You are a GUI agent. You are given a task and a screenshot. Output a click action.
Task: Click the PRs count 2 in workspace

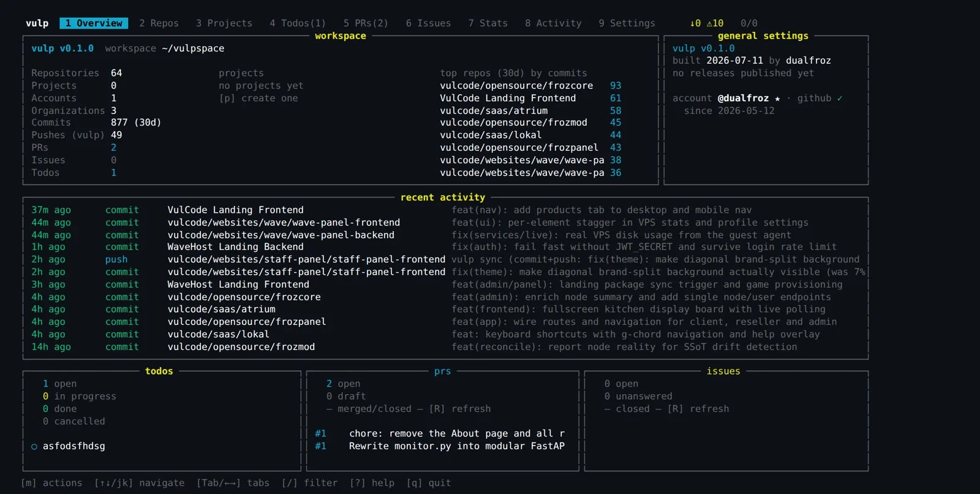point(113,148)
